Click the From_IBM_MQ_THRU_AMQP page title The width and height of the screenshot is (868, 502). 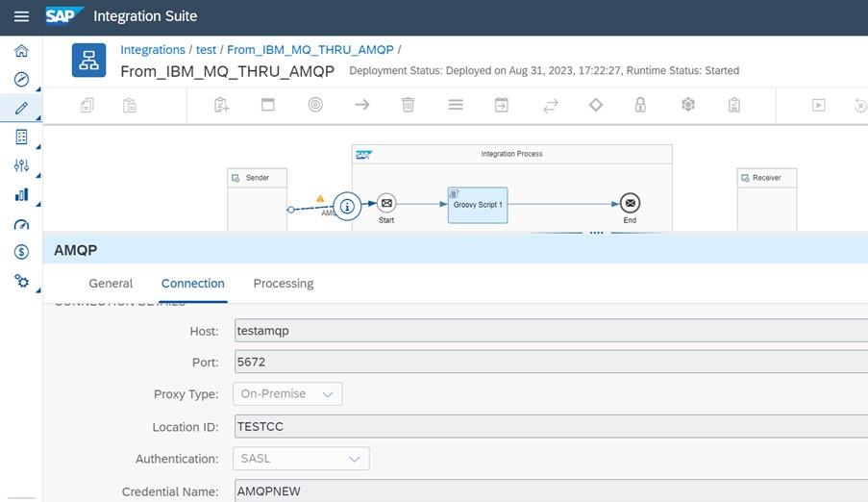228,71
